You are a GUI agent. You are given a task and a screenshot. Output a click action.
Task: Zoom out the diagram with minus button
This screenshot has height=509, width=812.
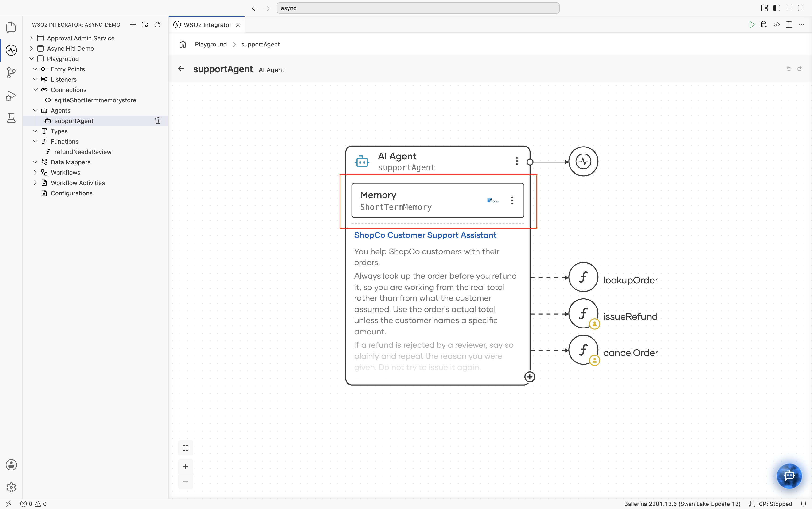tap(186, 482)
